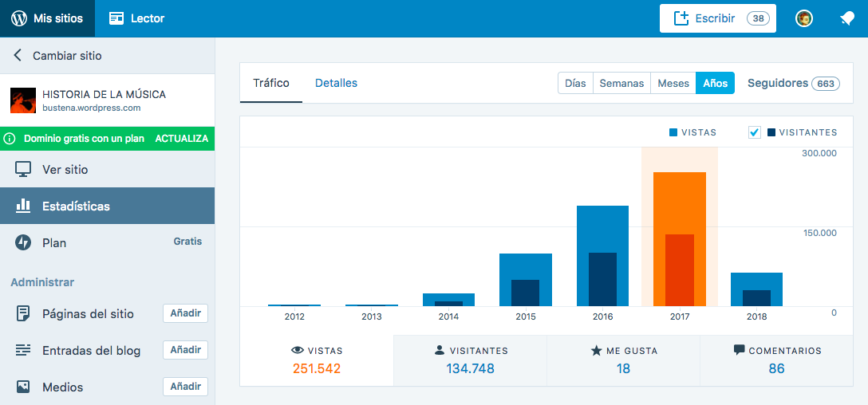Click the 300.000 axis label
The image size is (868, 405).
[x=819, y=153]
